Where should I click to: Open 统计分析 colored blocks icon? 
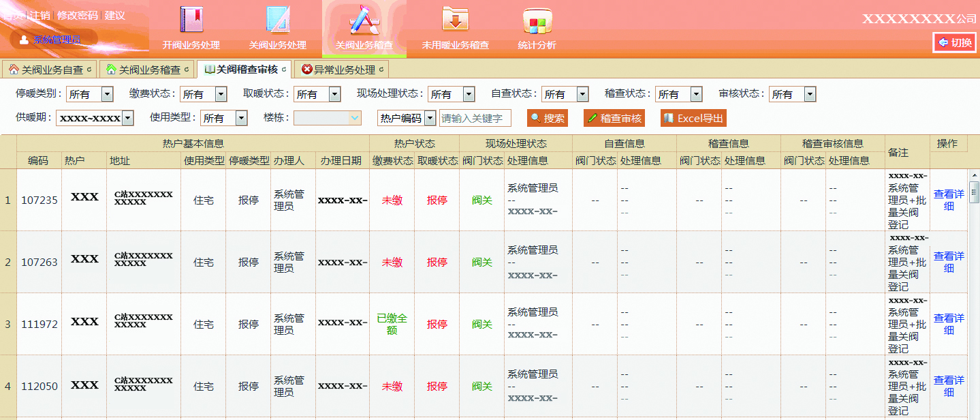pyautogui.click(x=537, y=21)
